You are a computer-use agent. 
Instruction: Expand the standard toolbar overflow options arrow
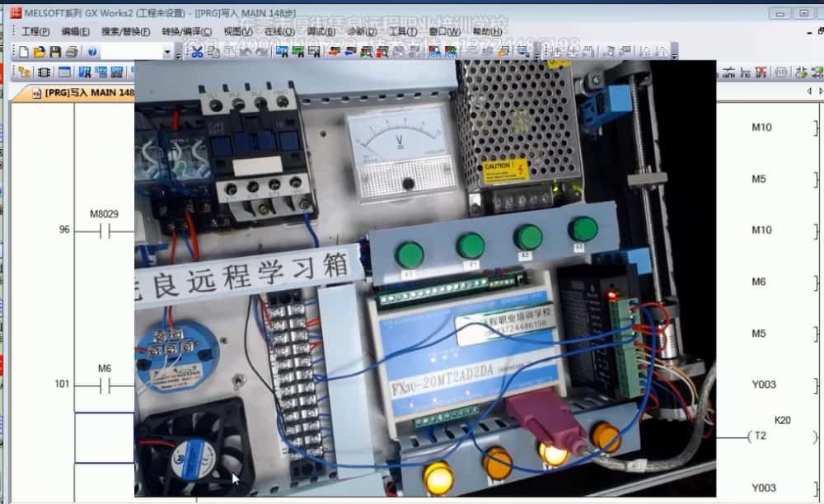[x=178, y=53]
